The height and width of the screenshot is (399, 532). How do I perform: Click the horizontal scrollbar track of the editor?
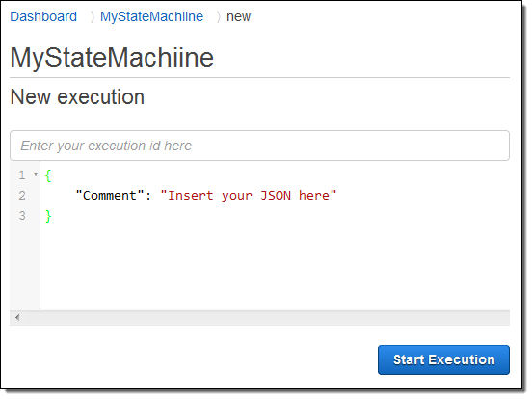click(x=265, y=318)
